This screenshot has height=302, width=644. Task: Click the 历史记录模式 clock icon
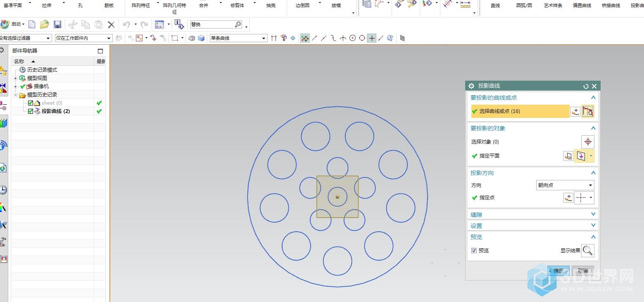click(22, 70)
